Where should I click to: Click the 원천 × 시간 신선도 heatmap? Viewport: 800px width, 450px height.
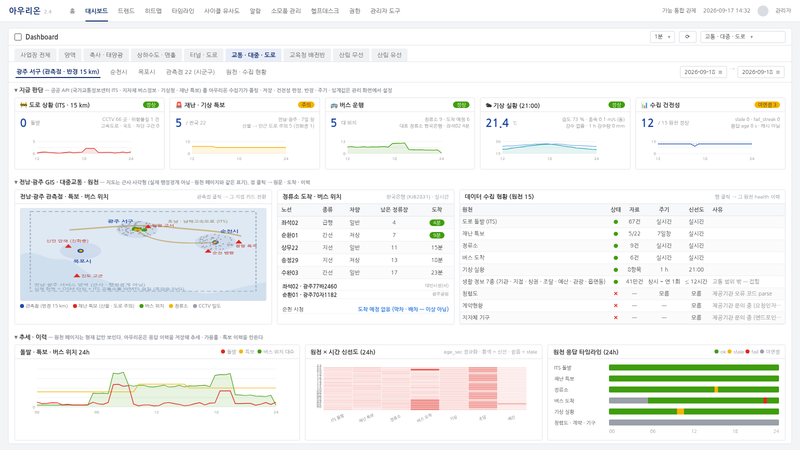click(424, 388)
